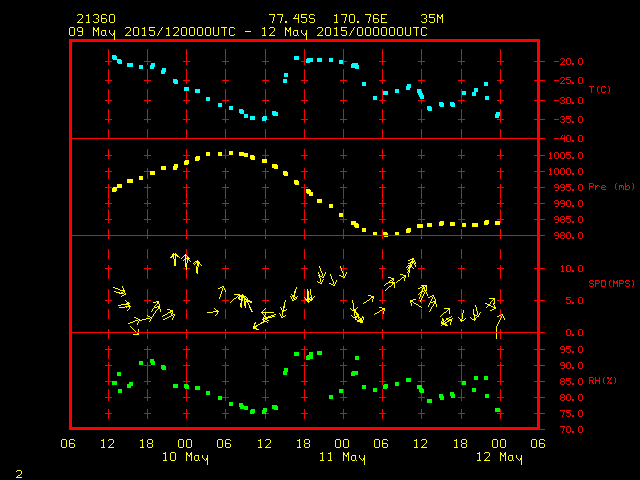Click the 90.0 humidity tick value
Screen dimensions: 640x480
571,366
